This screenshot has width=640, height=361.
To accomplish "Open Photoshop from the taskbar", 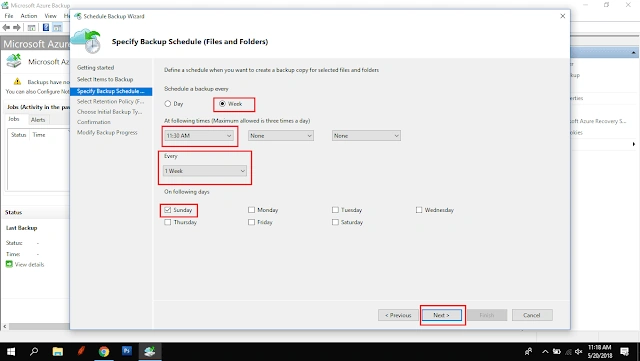I will 127,351.
